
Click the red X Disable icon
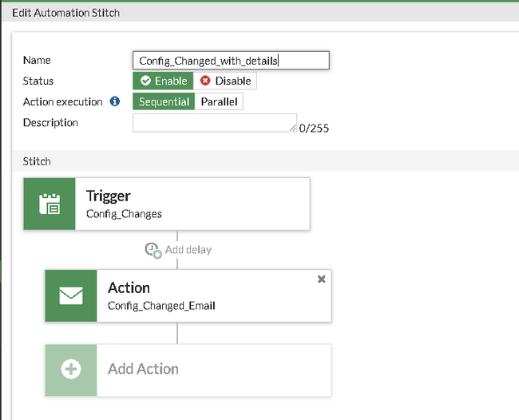click(205, 81)
